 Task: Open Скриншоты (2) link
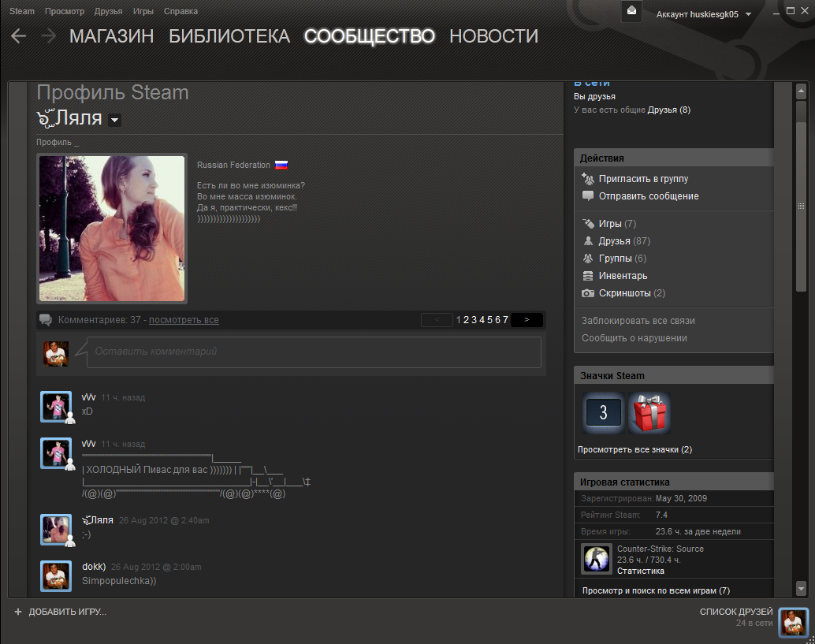click(632, 293)
